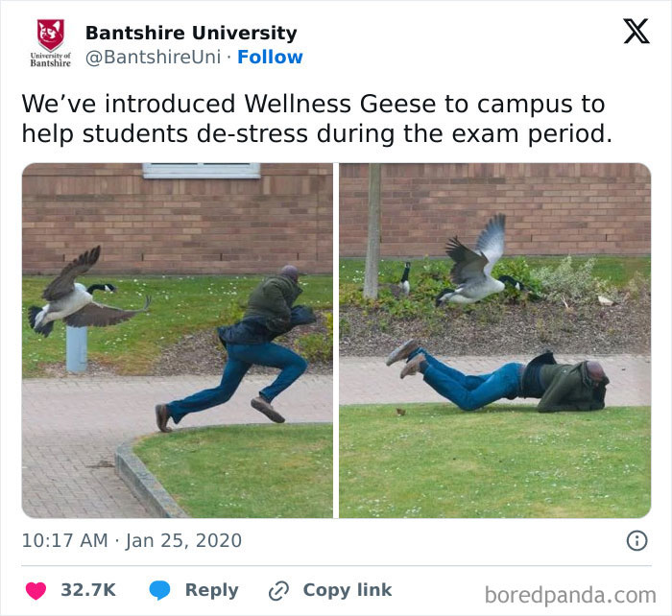Open the @BantshireUni handle link
Screen dimensions: 672x616
[x=154, y=57]
